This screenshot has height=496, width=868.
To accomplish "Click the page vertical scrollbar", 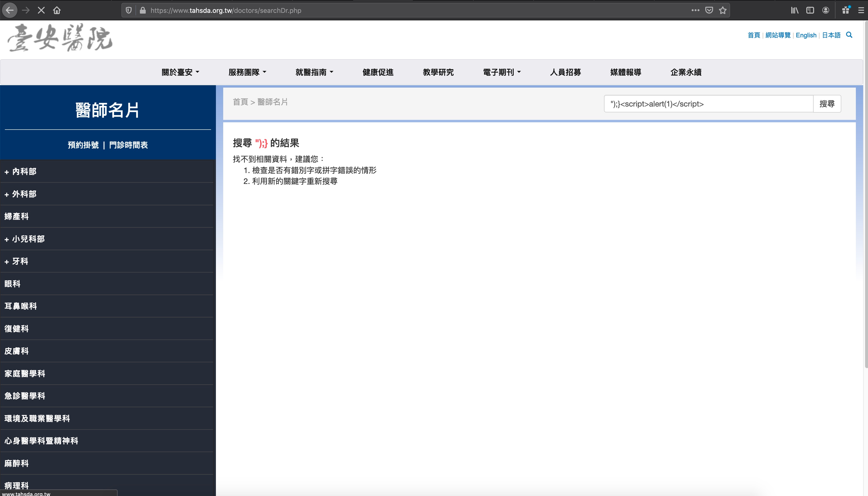I will [x=866, y=194].
